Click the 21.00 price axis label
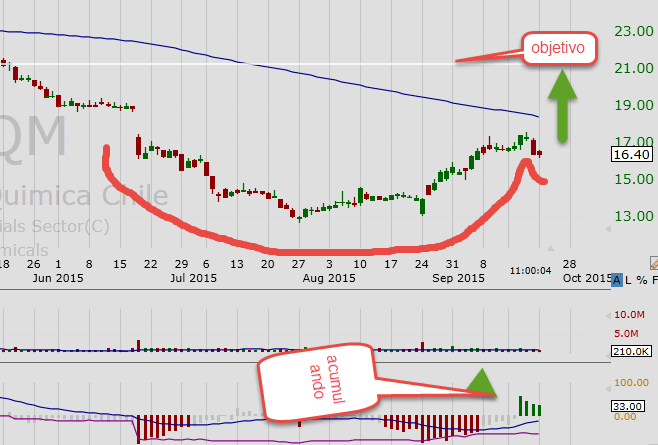This screenshot has height=445, width=658. tap(634, 68)
